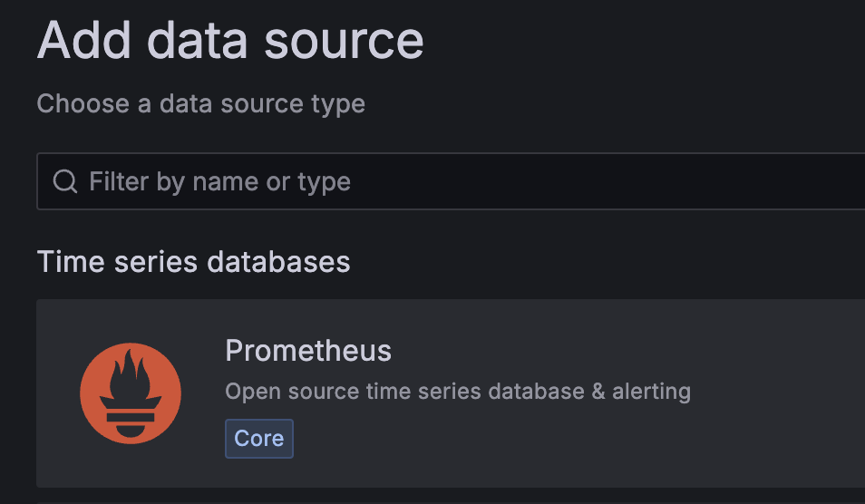The image size is (865, 504).
Task: Click Prometheus description text about alerting
Action: 457,392
